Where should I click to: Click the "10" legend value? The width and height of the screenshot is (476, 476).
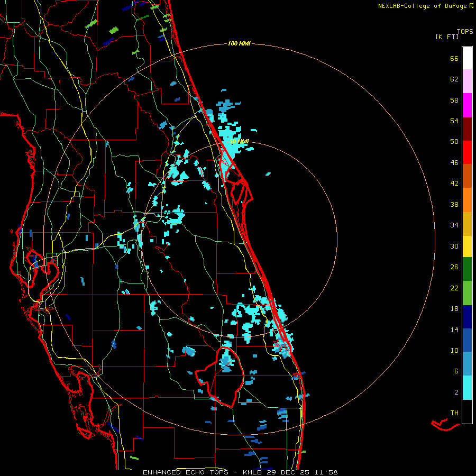pos(454,350)
